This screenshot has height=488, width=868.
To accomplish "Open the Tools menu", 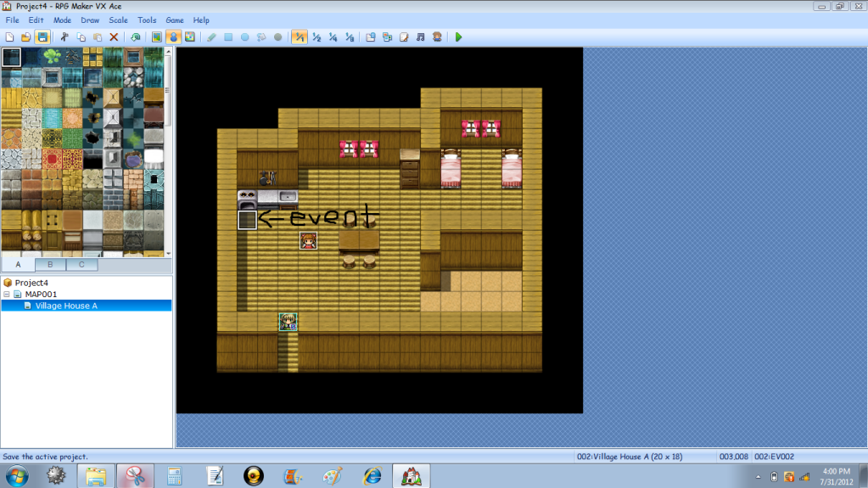I will 147,20.
